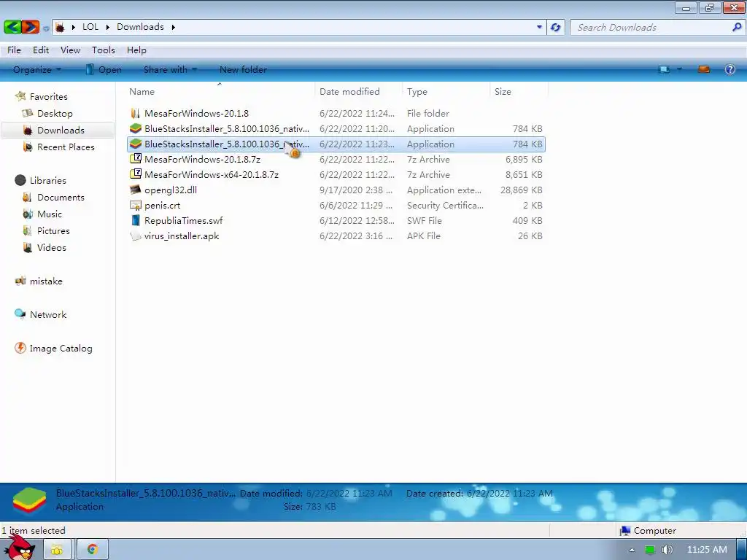
Task: Open the Share with dropdown
Action: coord(170,69)
